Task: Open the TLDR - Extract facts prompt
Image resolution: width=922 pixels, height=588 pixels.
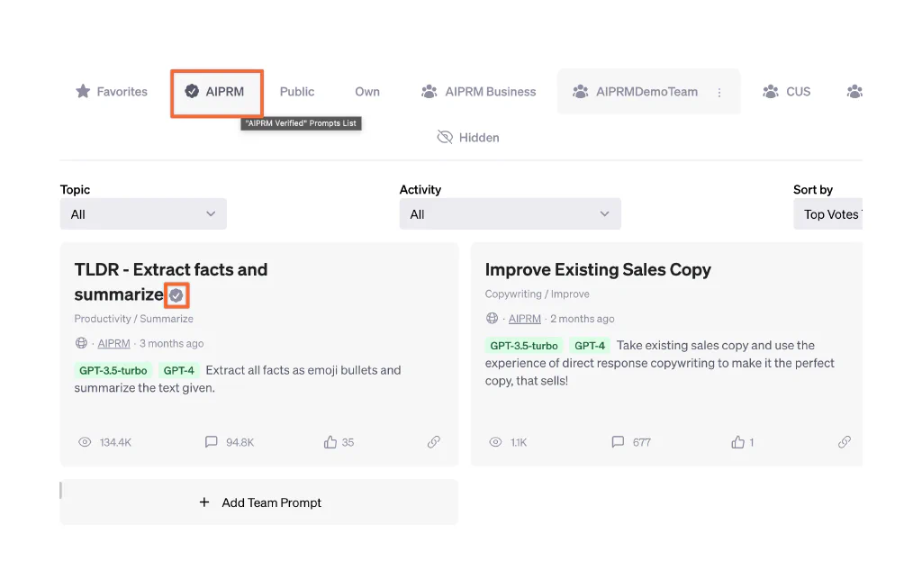Action: (x=170, y=269)
